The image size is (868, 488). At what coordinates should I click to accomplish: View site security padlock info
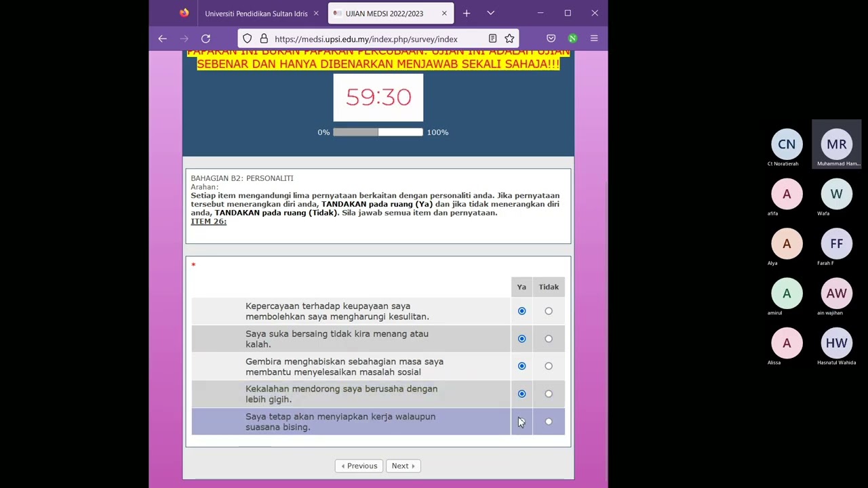[264, 39]
